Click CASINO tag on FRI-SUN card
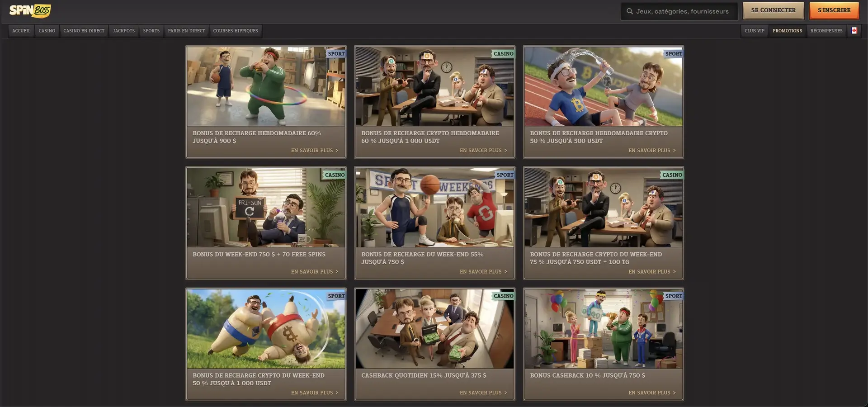This screenshot has width=868, height=407. coord(335,175)
